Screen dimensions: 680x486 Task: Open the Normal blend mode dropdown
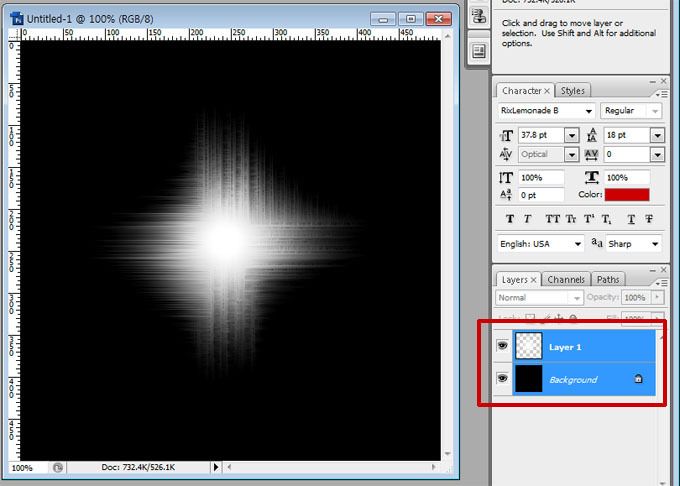click(576, 298)
